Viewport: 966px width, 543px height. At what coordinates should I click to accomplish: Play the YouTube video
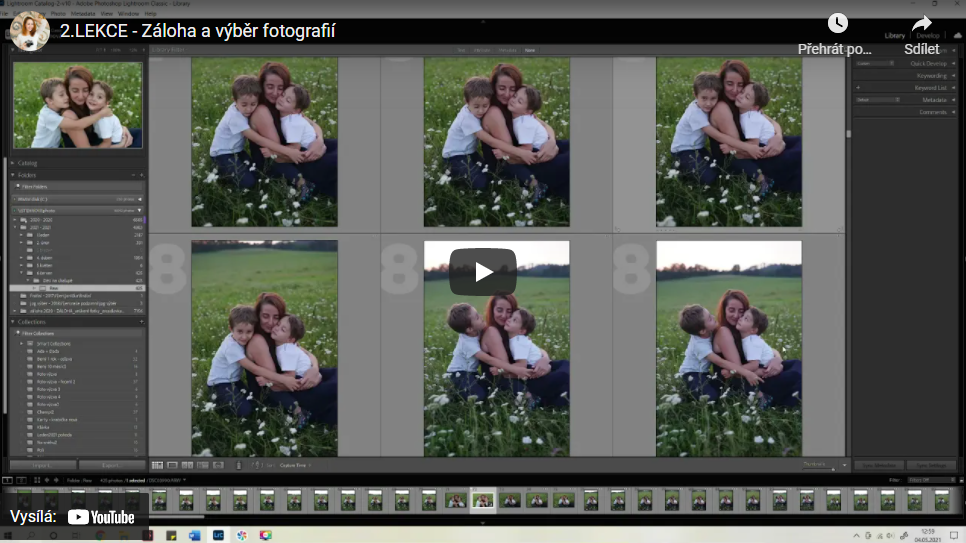click(x=482, y=272)
